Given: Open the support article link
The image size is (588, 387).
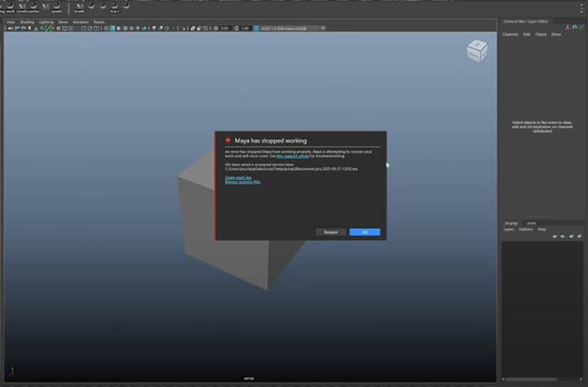Looking at the screenshot, I should pyautogui.click(x=291, y=155).
